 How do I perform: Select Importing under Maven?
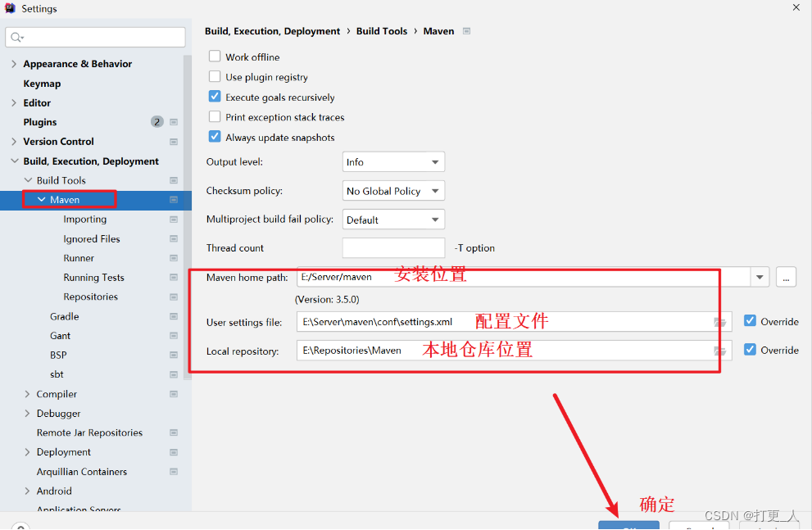pos(85,220)
